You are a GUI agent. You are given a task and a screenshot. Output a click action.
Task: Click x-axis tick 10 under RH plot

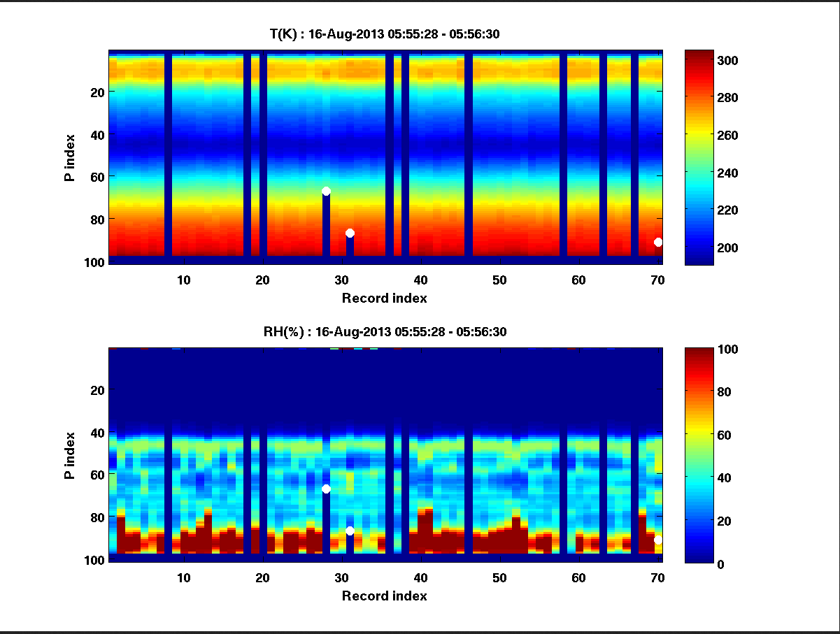tap(183, 578)
